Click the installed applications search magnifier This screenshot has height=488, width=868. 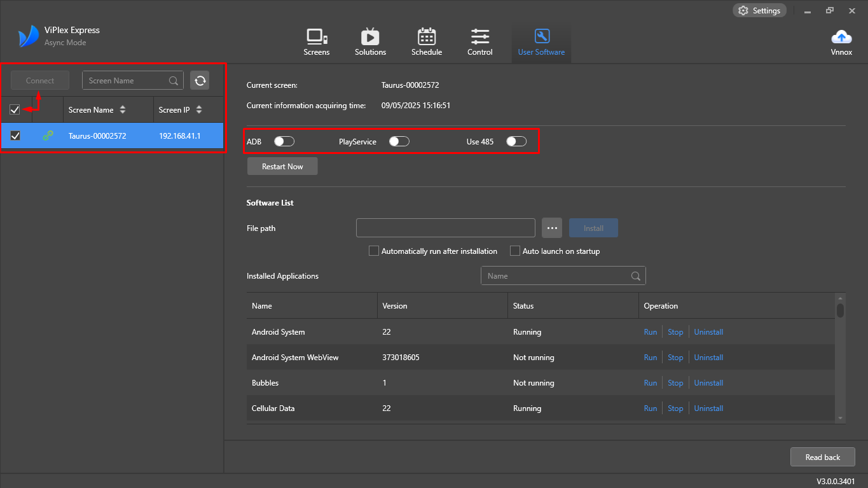coord(636,276)
